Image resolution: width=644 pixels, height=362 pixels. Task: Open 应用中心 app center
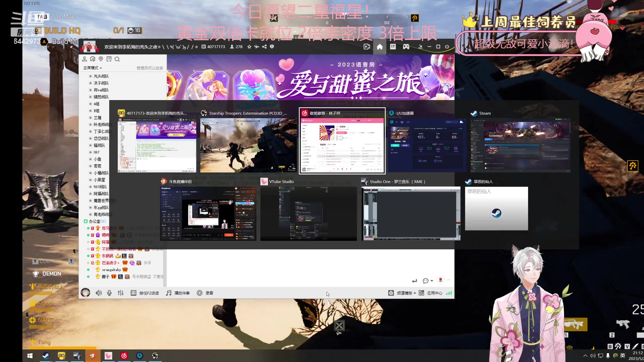(x=430, y=293)
